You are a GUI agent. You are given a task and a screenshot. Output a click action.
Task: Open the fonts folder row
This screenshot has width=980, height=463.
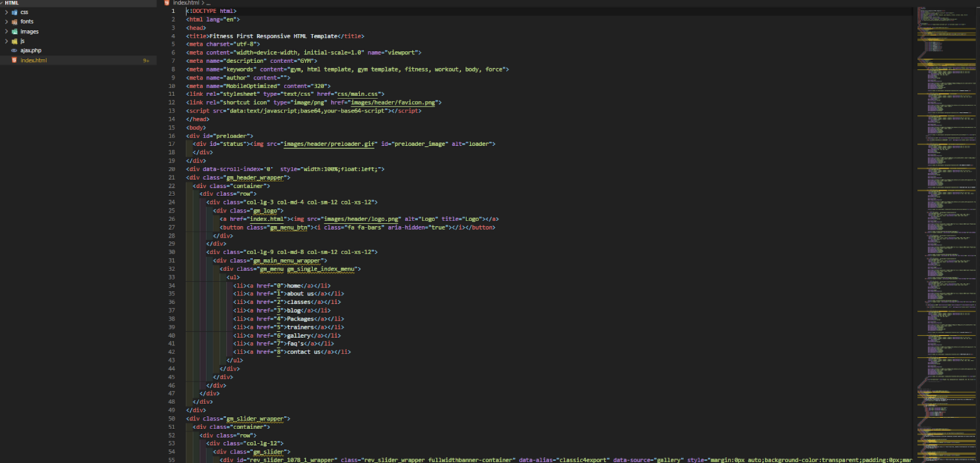pos(78,22)
